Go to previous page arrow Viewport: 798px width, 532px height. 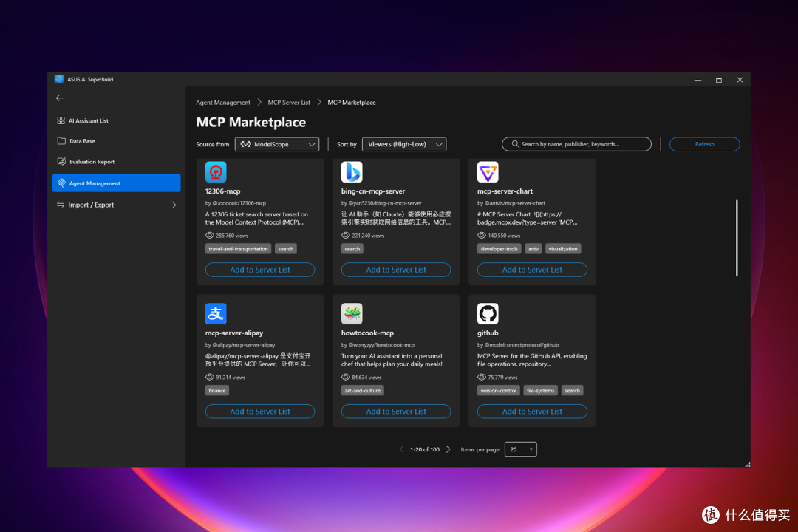click(401, 449)
